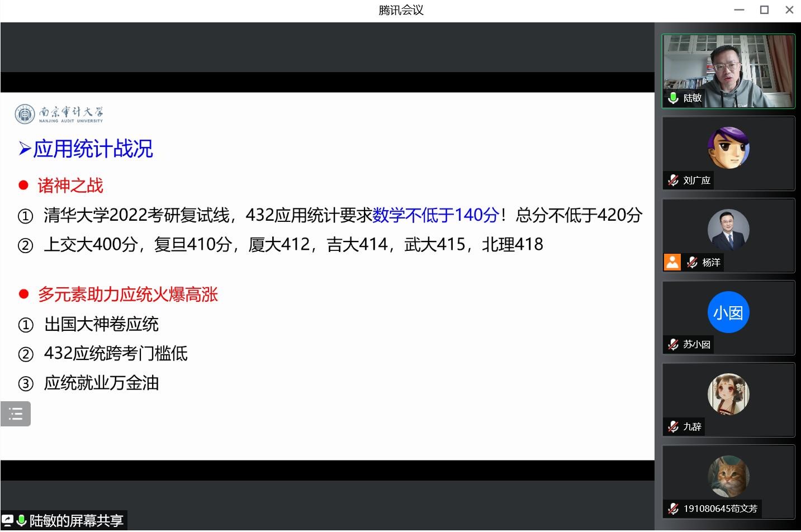This screenshot has width=801, height=532.
Task: Click the blue 小囡 avatar circle
Action: click(x=728, y=312)
